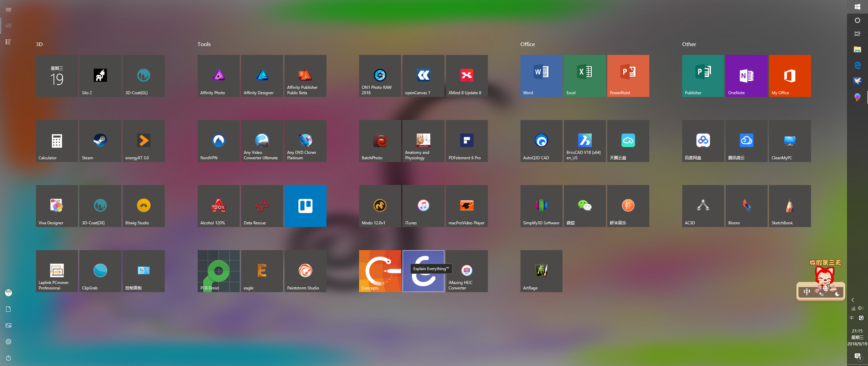Open 天翼云盘 tile

(628, 141)
